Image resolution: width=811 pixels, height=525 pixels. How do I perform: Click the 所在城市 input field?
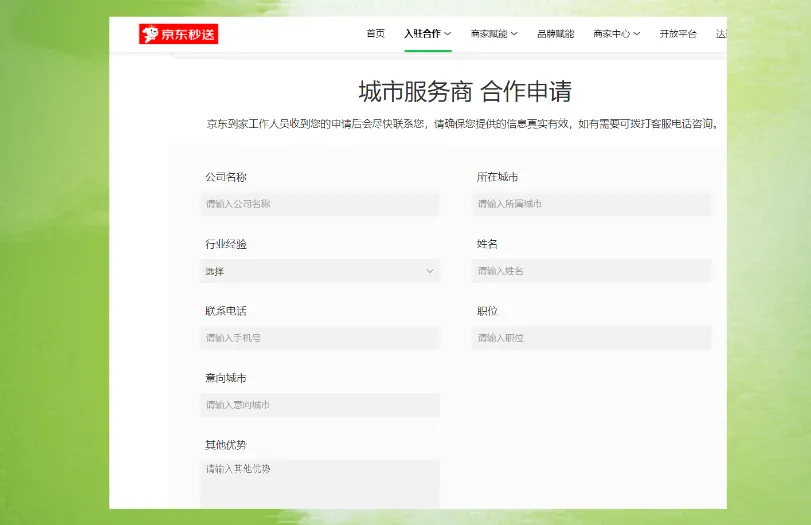pyautogui.click(x=592, y=204)
